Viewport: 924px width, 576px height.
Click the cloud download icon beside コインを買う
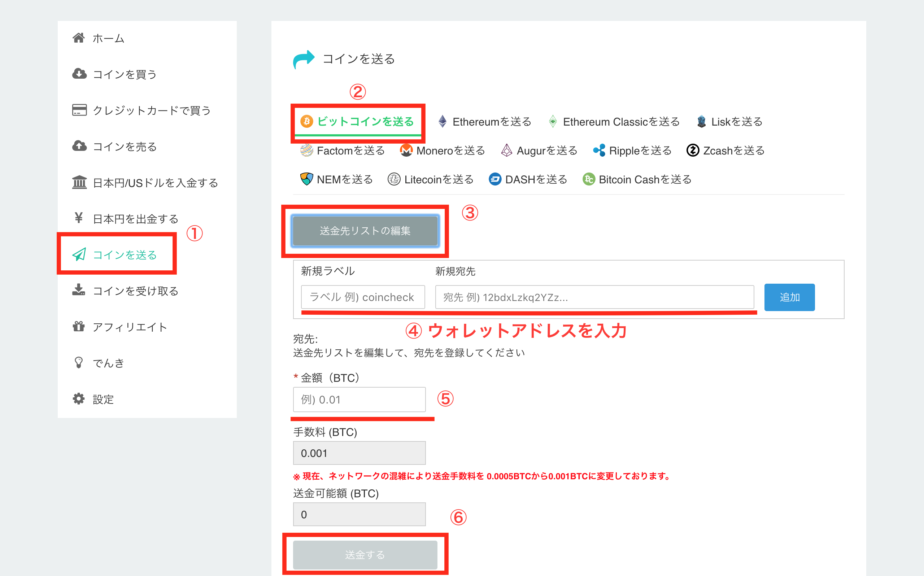click(79, 74)
